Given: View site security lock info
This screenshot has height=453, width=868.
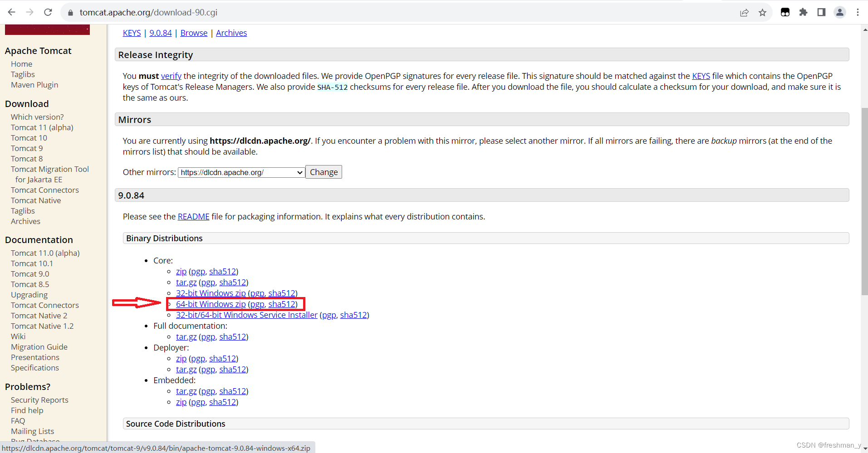Looking at the screenshot, I should 70,13.
